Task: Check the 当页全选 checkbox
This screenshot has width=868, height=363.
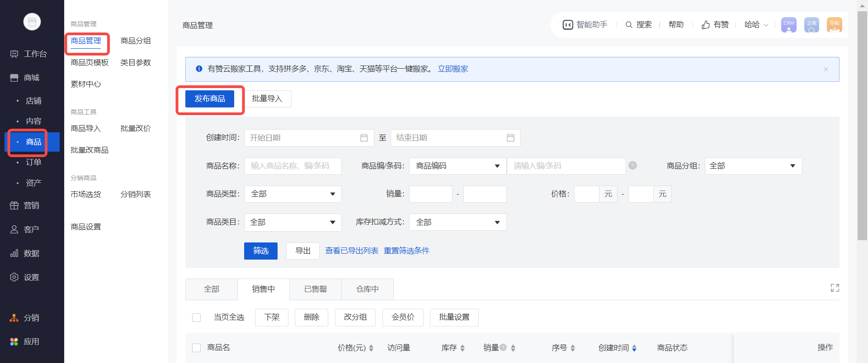Action: [197, 317]
